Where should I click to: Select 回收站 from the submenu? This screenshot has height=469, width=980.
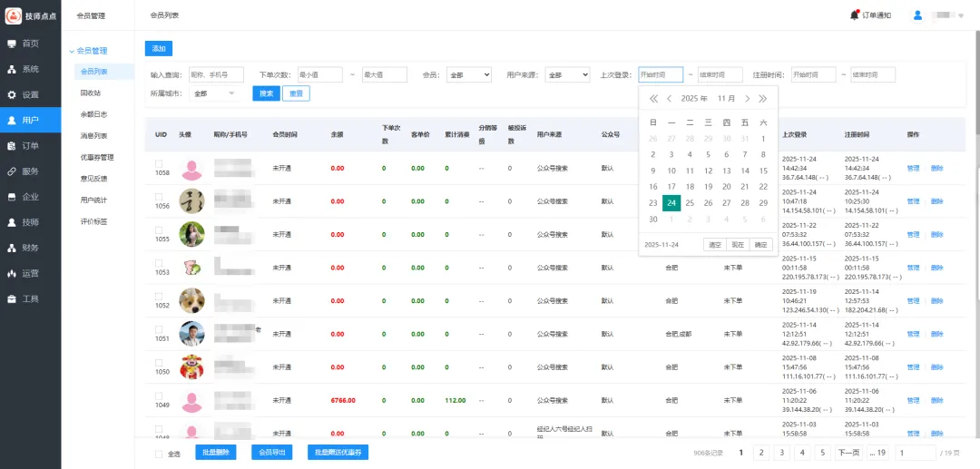click(x=91, y=93)
